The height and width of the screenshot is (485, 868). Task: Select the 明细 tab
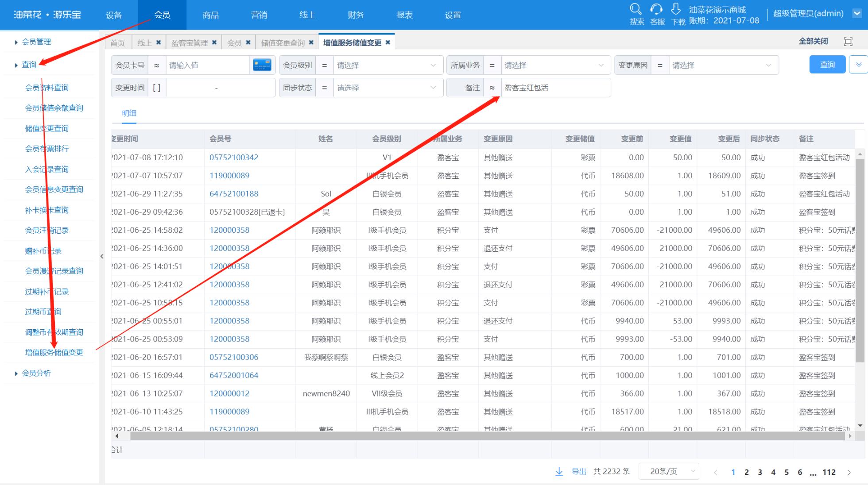pos(129,113)
